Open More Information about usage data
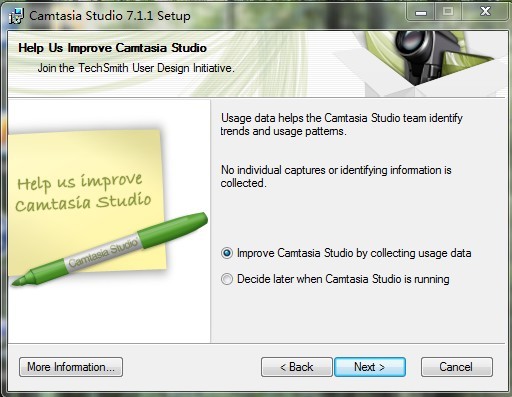Screen dimensions: 512x397 click(x=71, y=367)
